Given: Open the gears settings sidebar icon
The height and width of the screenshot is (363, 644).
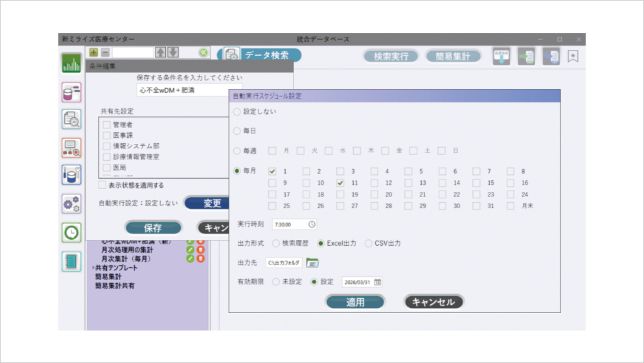Looking at the screenshot, I should click(71, 204).
